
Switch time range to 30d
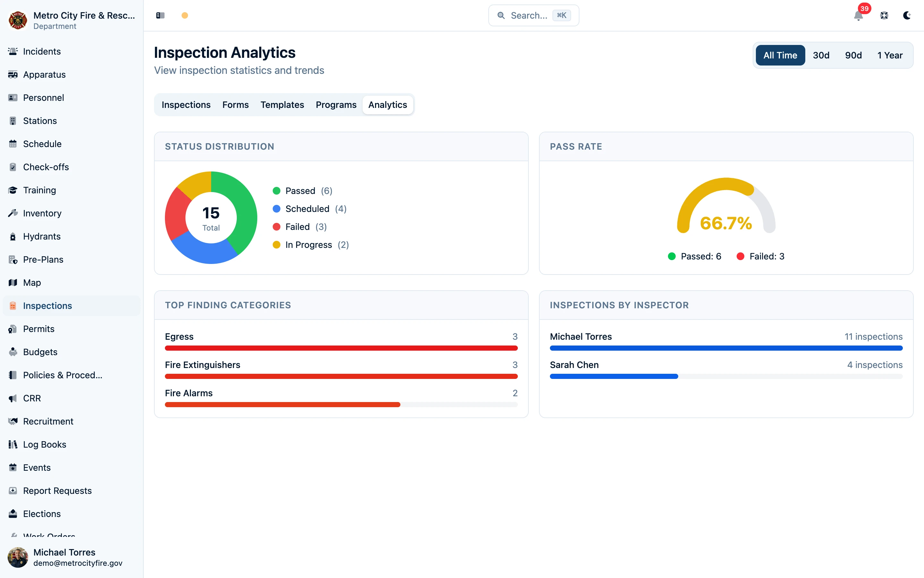coord(821,56)
